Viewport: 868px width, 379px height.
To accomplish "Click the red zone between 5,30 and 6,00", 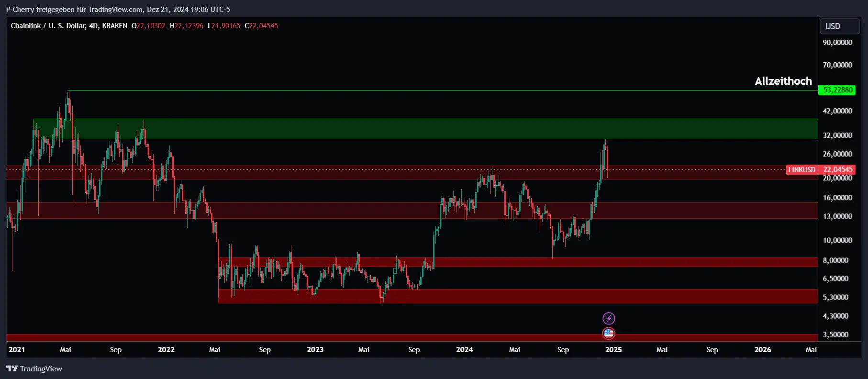I will [518, 296].
